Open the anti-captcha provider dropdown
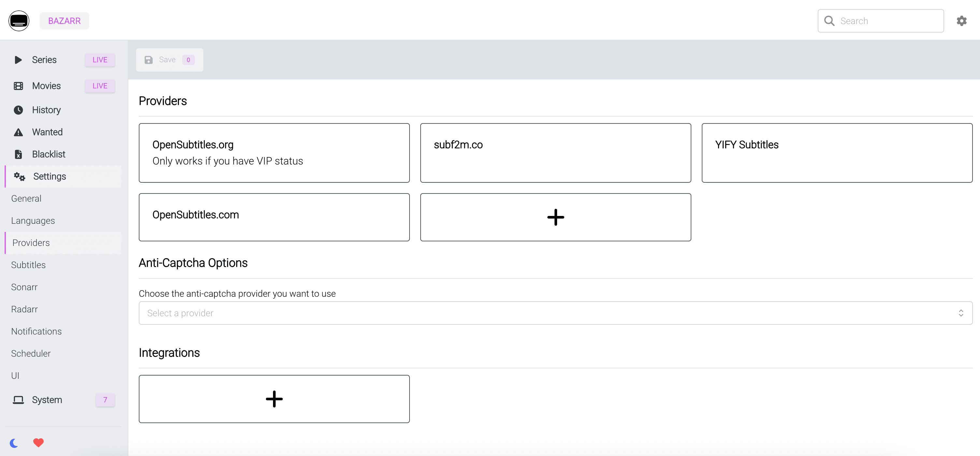The image size is (980, 456). point(555,313)
